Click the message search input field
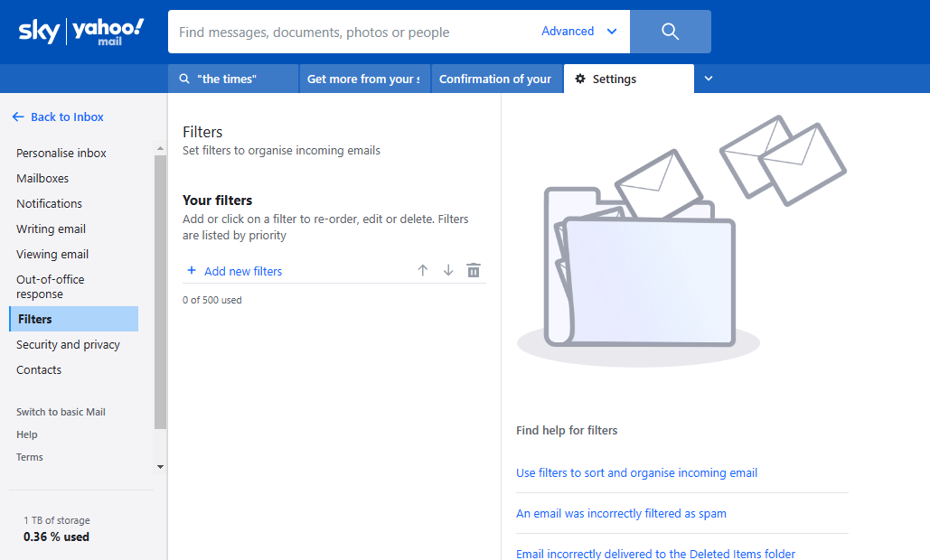 pyautogui.click(x=343, y=31)
